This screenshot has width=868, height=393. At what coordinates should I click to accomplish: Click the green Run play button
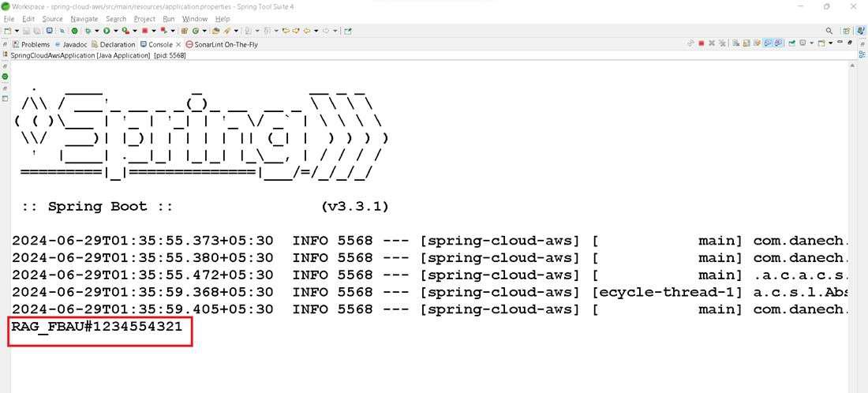point(107,31)
